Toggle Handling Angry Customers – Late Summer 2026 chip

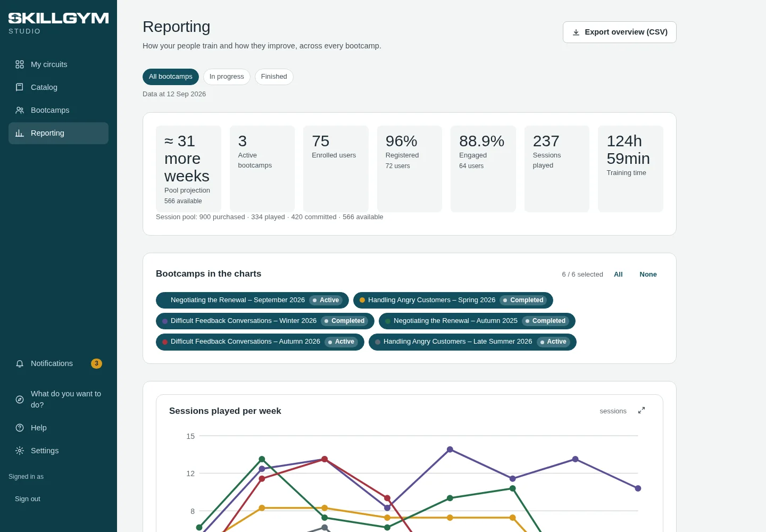pos(472,342)
